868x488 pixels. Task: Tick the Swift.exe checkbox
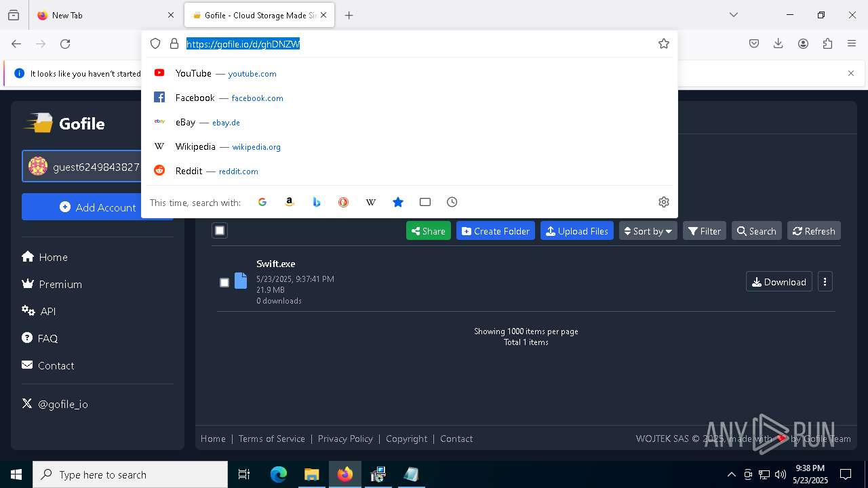pos(224,283)
